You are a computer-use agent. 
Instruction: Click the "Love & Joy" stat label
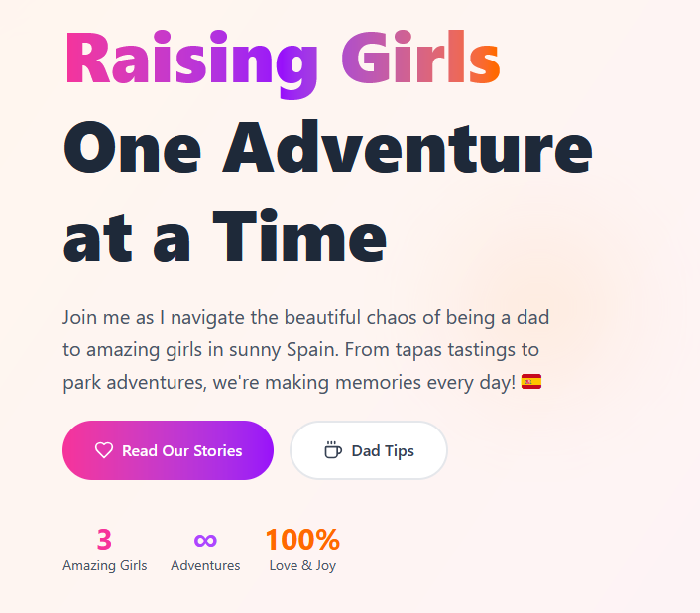(x=302, y=566)
